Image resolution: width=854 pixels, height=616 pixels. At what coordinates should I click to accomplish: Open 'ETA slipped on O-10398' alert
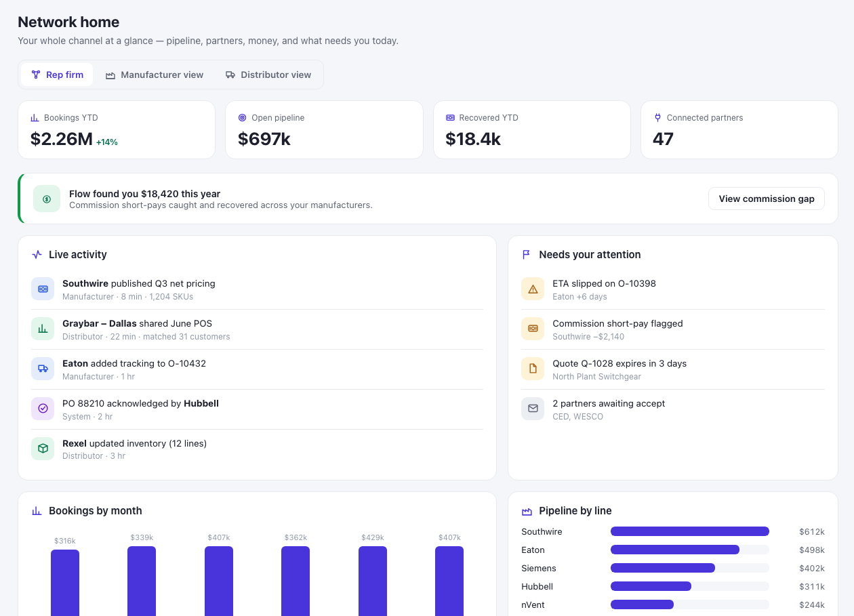[673, 289]
